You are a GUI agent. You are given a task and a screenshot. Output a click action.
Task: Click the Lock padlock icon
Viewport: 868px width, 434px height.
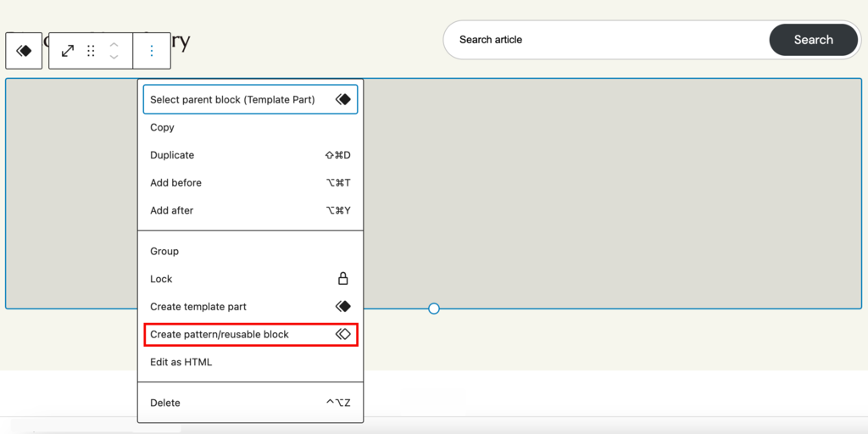pyautogui.click(x=342, y=279)
